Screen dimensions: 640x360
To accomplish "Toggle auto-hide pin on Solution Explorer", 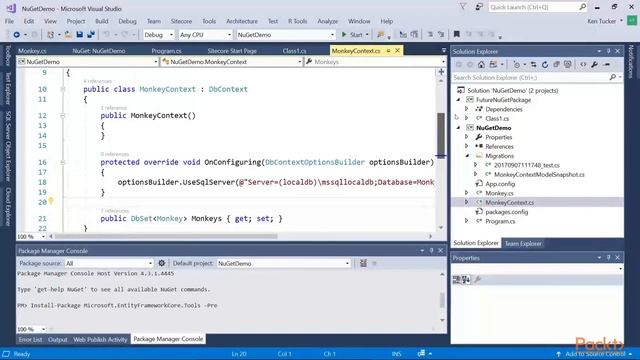I will (609, 51).
